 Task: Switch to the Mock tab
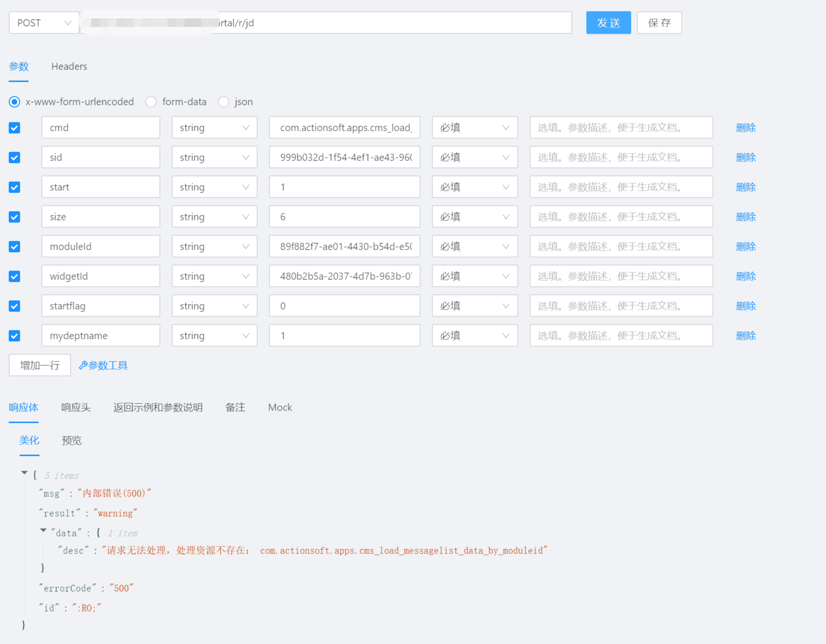280,407
